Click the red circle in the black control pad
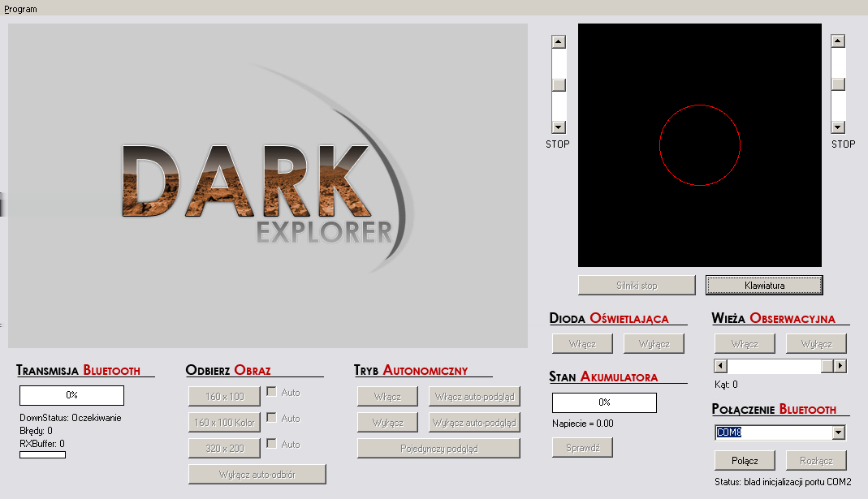This screenshot has height=499, width=868. click(x=700, y=145)
